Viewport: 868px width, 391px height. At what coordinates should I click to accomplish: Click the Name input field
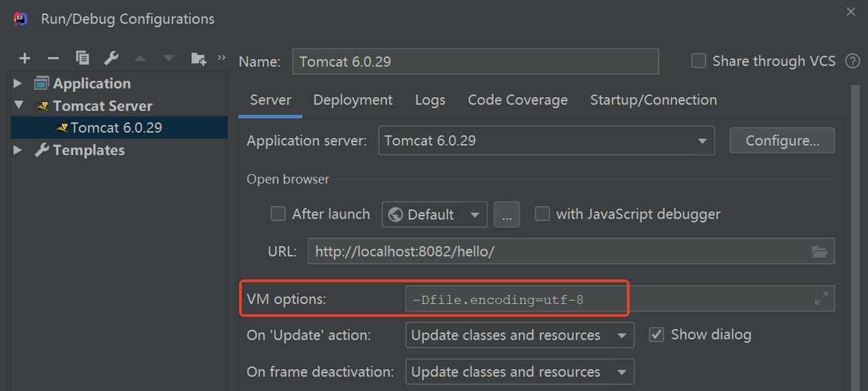click(475, 61)
